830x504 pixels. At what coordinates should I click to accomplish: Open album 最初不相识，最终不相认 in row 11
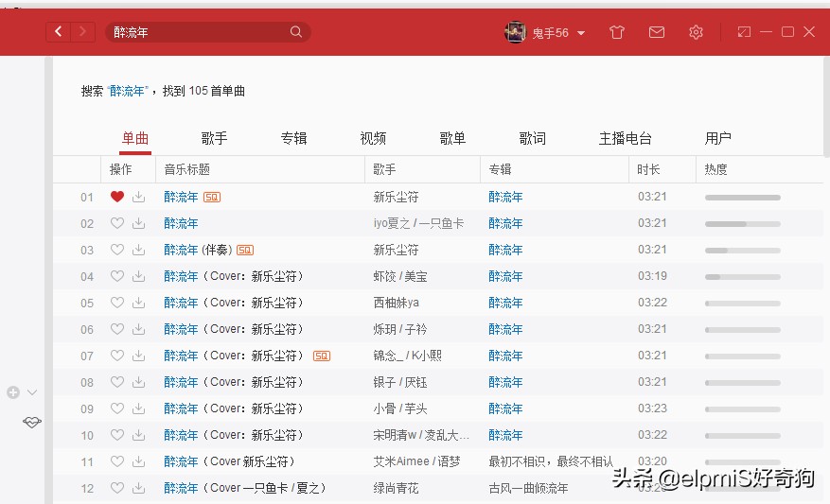551,461
